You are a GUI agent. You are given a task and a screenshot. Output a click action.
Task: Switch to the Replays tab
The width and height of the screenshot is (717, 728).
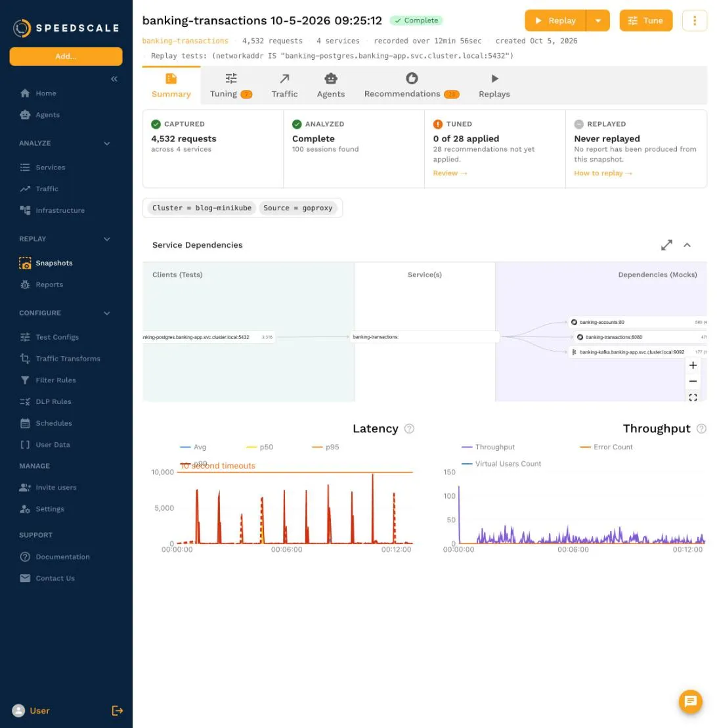coord(494,86)
